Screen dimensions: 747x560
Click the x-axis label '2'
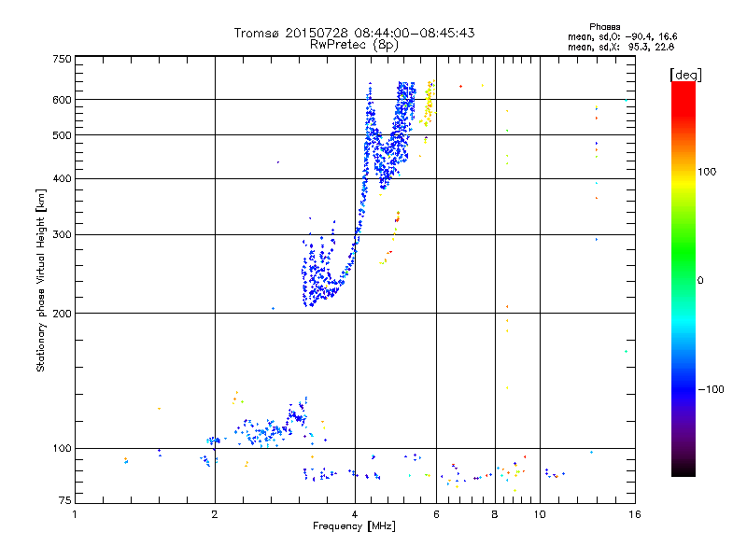215,514
